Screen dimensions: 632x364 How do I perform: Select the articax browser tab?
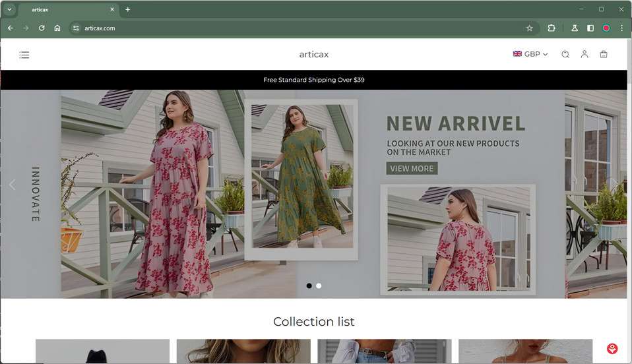point(68,9)
